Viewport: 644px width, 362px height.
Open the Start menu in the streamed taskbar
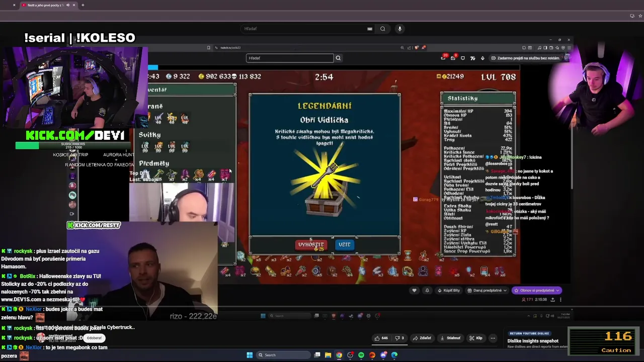click(263, 316)
